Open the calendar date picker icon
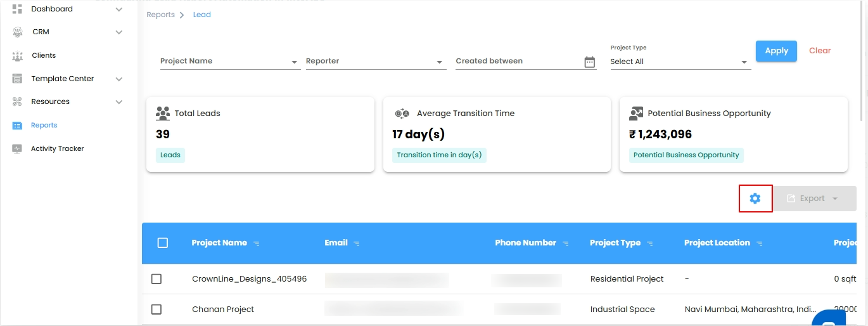This screenshot has width=868, height=326. pyautogui.click(x=590, y=62)
